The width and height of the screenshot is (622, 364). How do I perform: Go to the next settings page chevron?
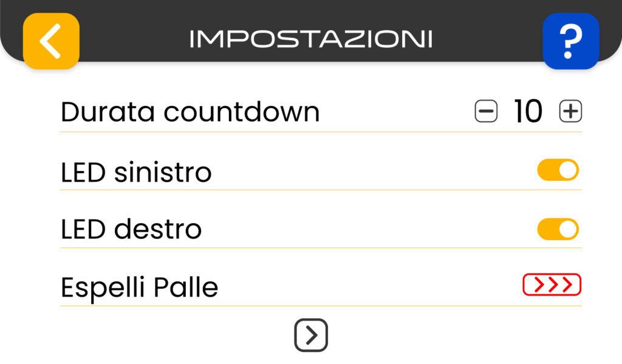(311, 335)
